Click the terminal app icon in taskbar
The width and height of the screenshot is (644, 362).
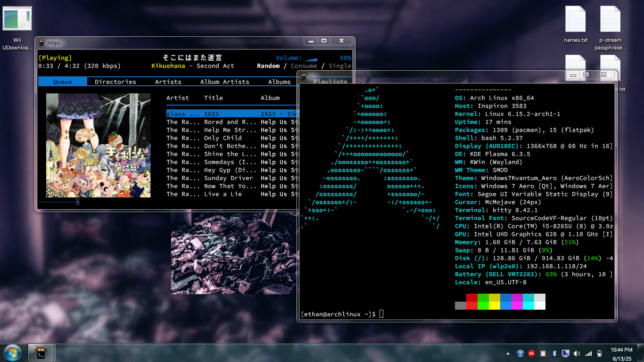pyautogui.click(x=42, y=353)
